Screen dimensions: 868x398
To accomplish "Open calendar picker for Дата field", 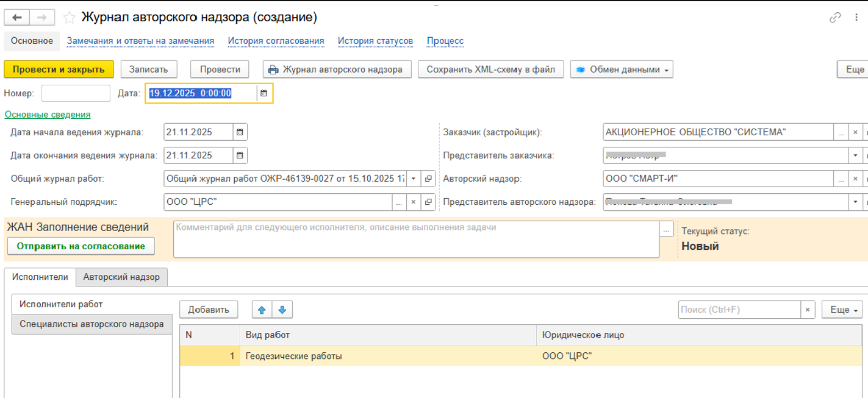I will pyautogui.click(x=264, y=93).
